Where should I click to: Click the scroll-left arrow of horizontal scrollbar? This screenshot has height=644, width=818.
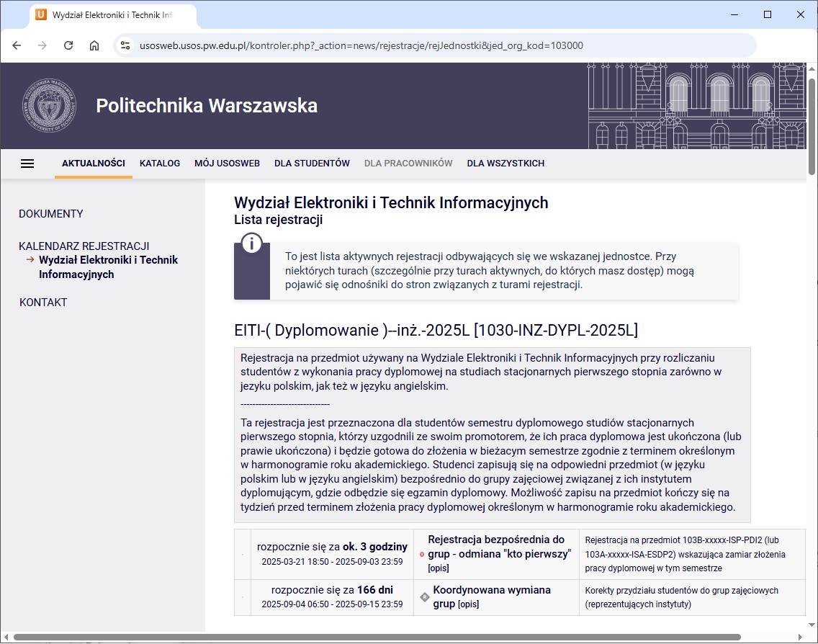(x=6, y=638)
